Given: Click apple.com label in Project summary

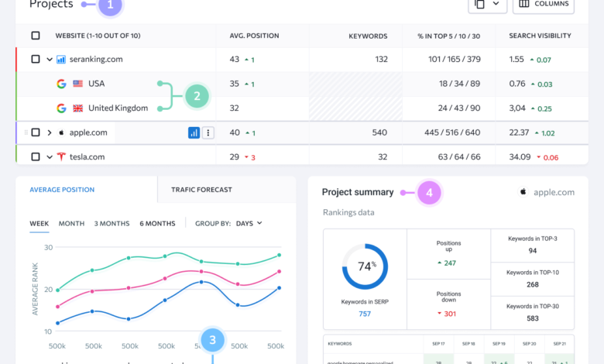Looking at the screenshot, I should [554, 192].
